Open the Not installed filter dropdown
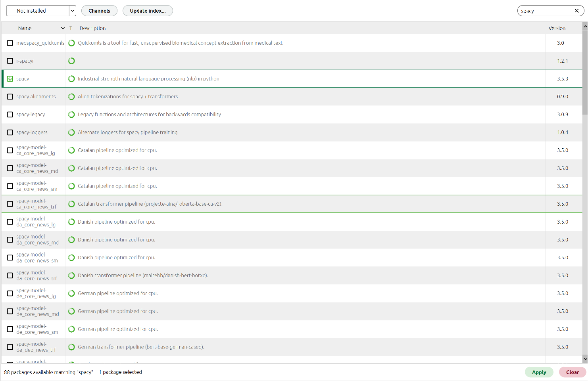 coord(41,11)
